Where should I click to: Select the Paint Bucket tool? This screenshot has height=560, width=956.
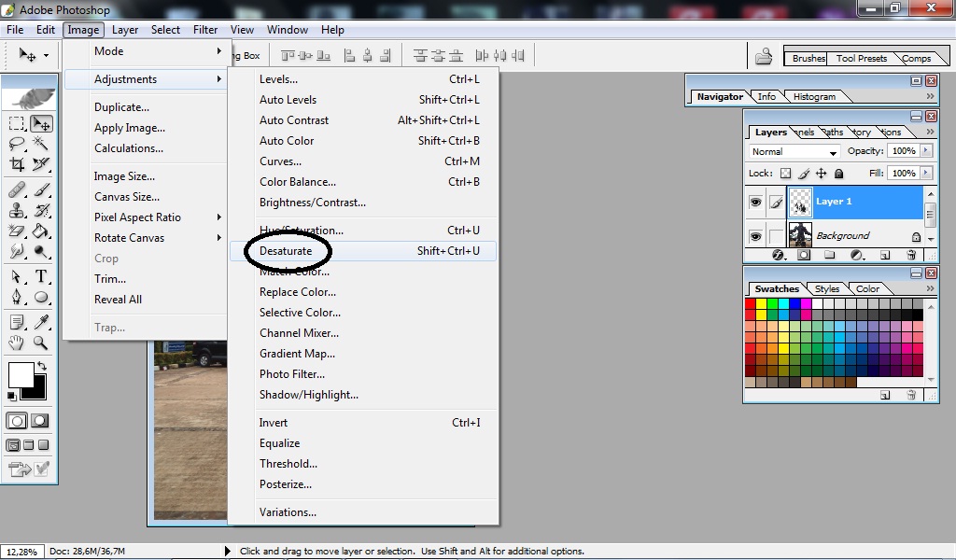41,231
